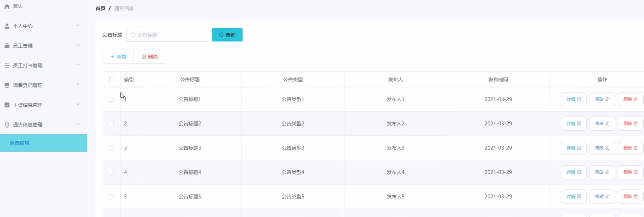Click the trash icon in 公告标题3 row
Screen dimensions: 644x217
(636, 148)
